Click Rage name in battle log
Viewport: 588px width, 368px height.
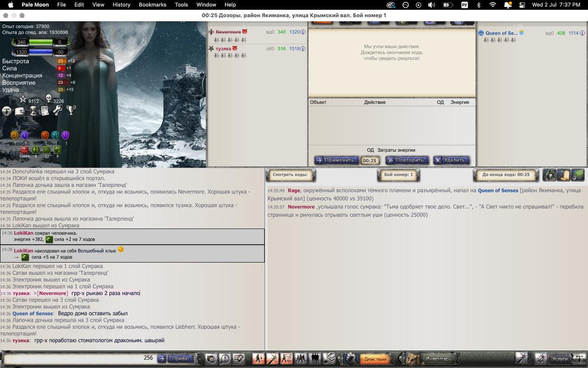tap(294, 190)
